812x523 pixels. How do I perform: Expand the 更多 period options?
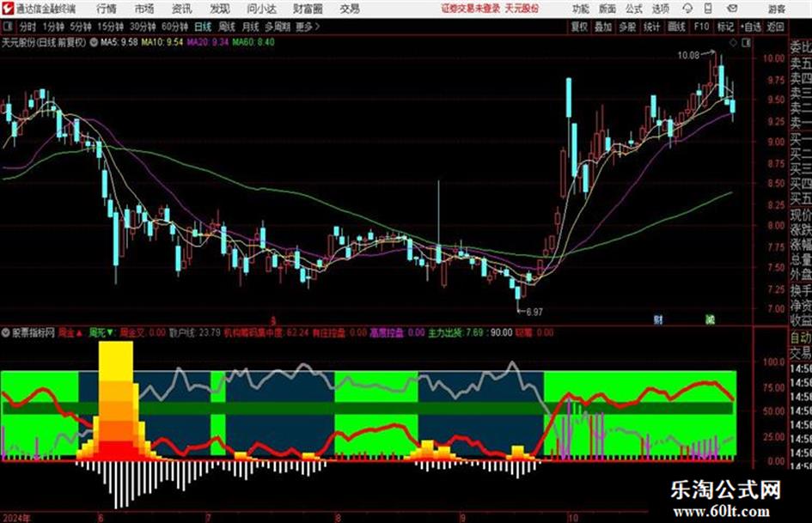(x=308, y=27)
